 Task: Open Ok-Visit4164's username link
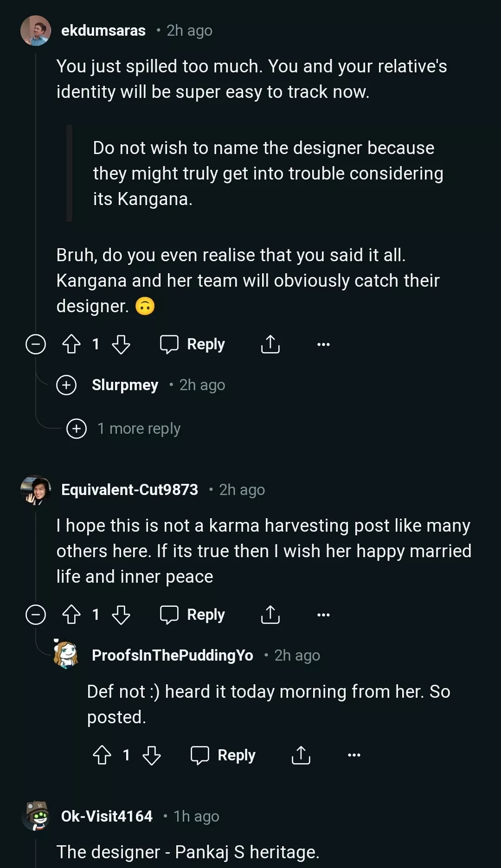(107, 816)
